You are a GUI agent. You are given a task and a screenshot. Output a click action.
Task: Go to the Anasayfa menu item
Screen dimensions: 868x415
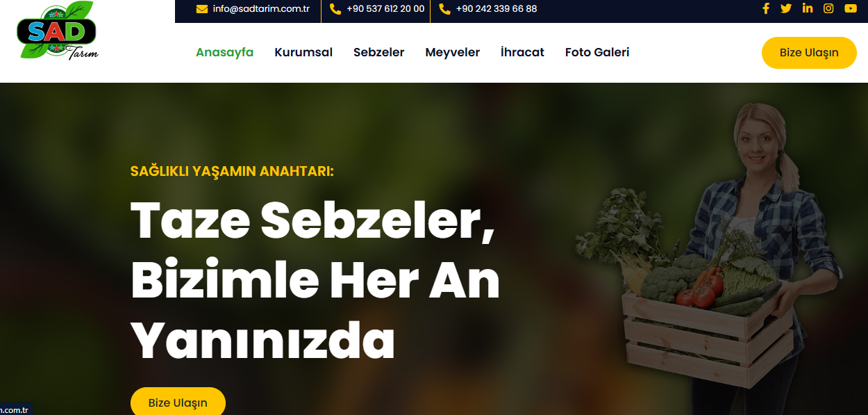[x=224, y=52]
